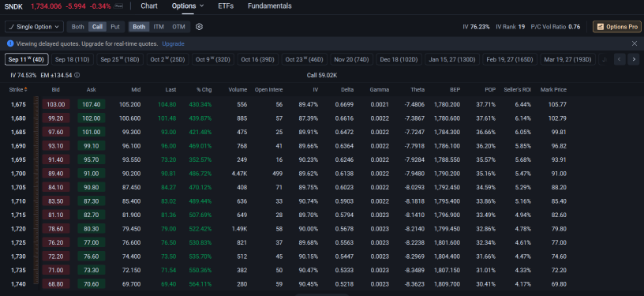Click bid 103.00 on the 1,675 strike
The width and height of the screenshot is (644, 296).
click(56, 104)
